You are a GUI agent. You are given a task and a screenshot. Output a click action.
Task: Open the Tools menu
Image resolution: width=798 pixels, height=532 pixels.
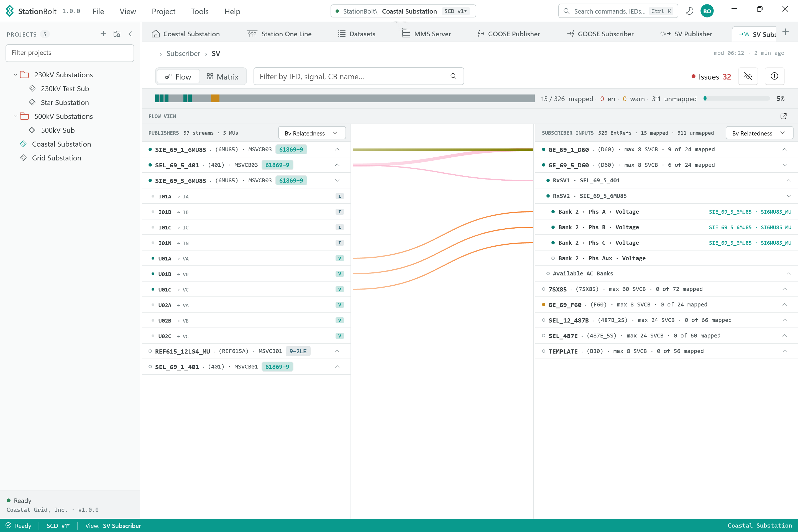tap(199, 11)
